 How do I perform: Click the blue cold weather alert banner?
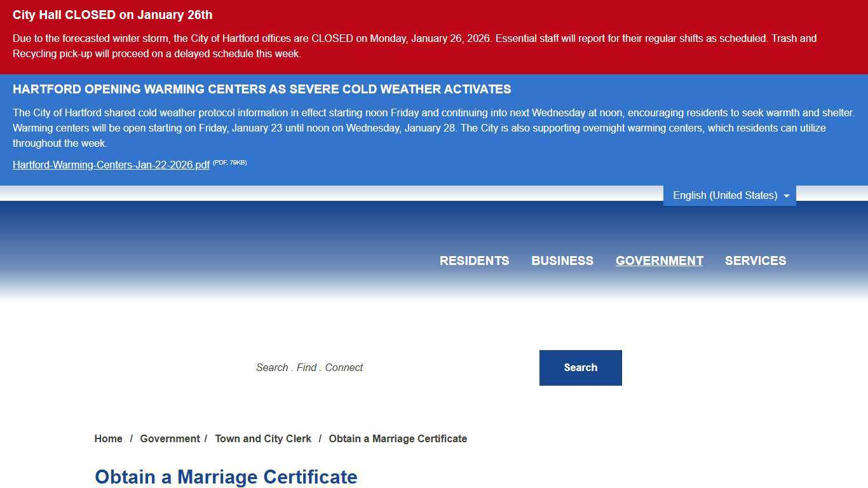click(434, 127)
